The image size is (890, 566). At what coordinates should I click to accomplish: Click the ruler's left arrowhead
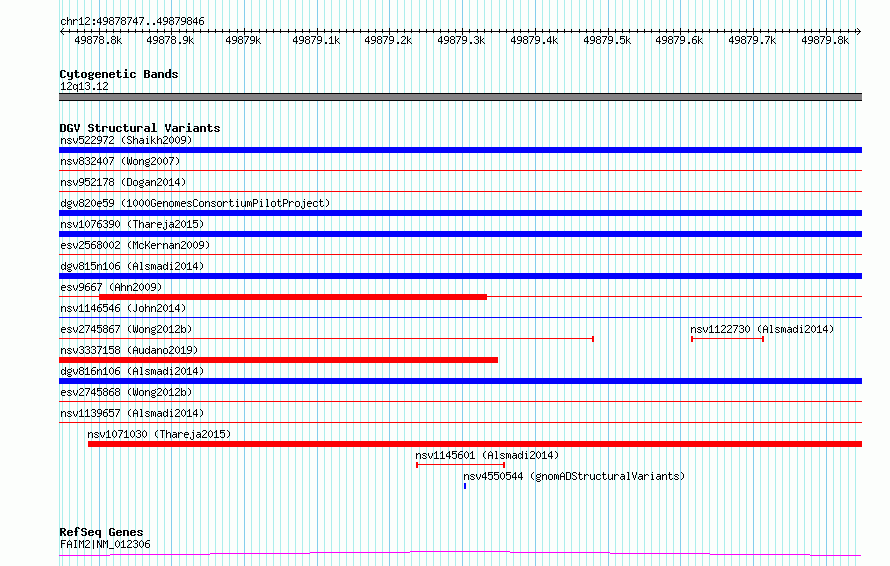coord(62,32)
